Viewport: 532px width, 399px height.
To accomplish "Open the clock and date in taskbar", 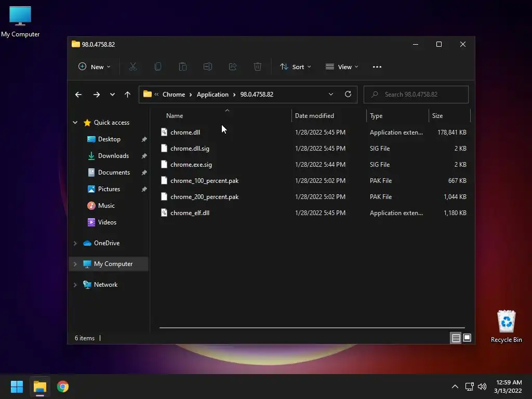I will pyautogui.click(x=508, y=387).
